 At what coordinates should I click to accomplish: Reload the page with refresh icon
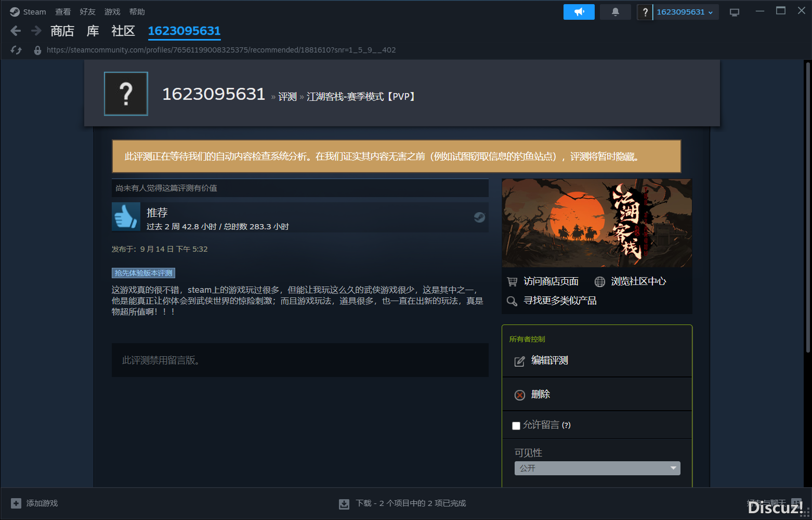(x=16, y=50)
